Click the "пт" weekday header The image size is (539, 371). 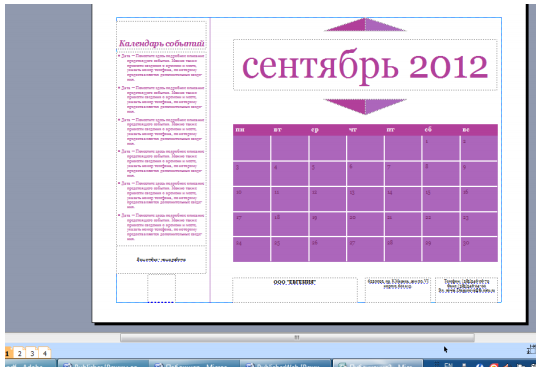tap(390, 130)
